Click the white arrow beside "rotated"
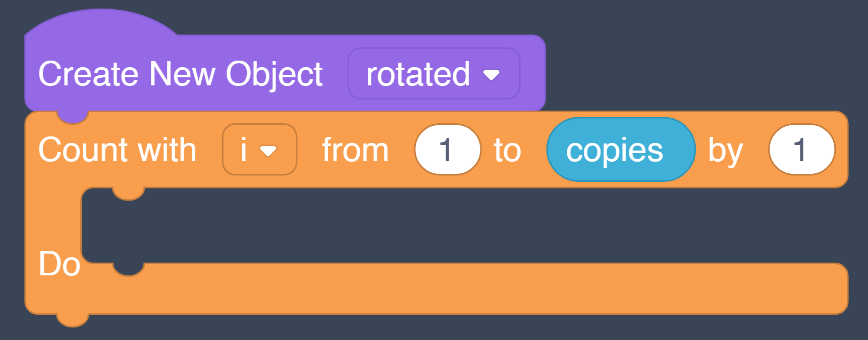The image size is (868, 340). point(491,75)
